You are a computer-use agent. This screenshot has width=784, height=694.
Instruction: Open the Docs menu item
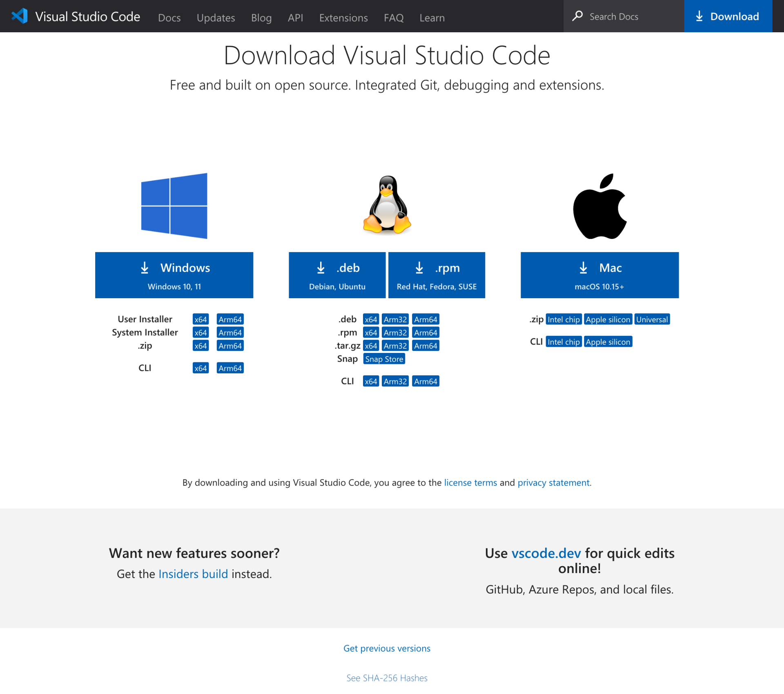tap(169, 18)
